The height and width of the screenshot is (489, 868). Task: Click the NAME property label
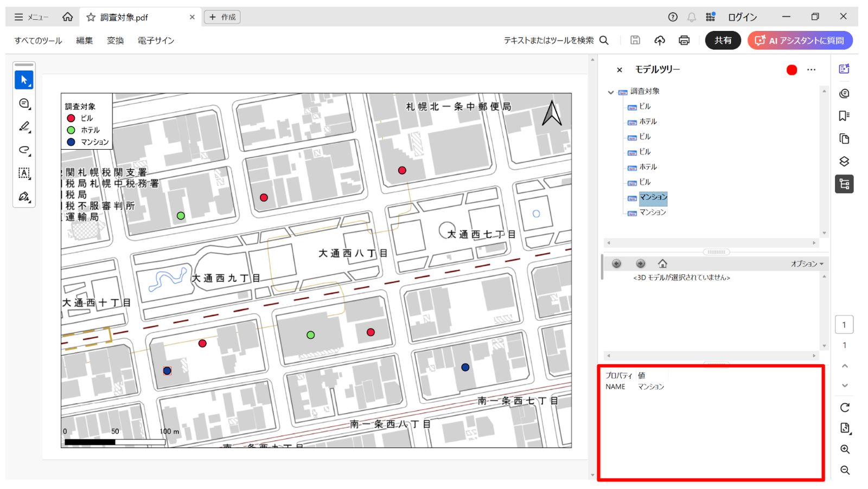pyautogui.click(x=615, y=387)
